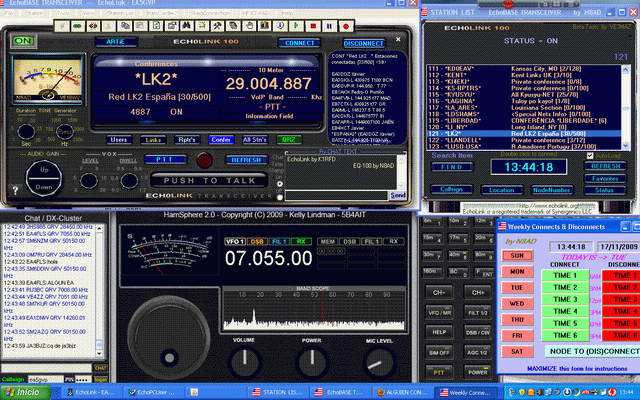Select the lower chat time stamp radio button
This screenshot has height=400, width=640.
(280, 198)
